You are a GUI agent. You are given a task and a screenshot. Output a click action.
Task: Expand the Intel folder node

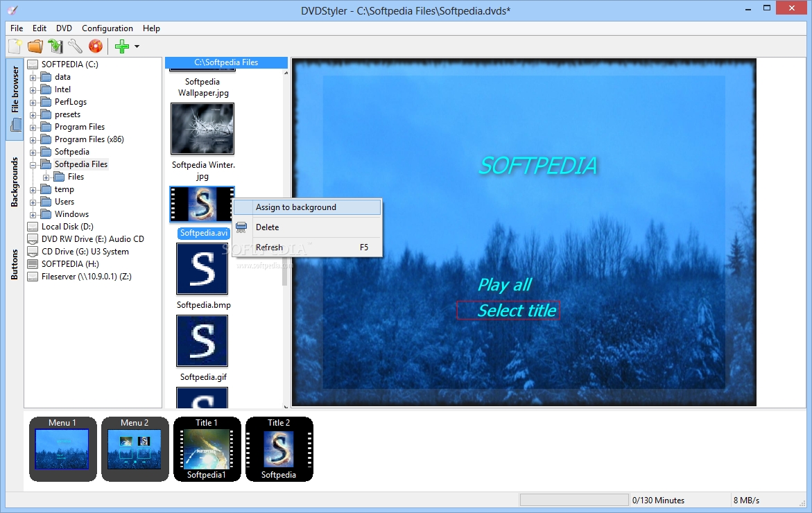(x=33, y=90)
